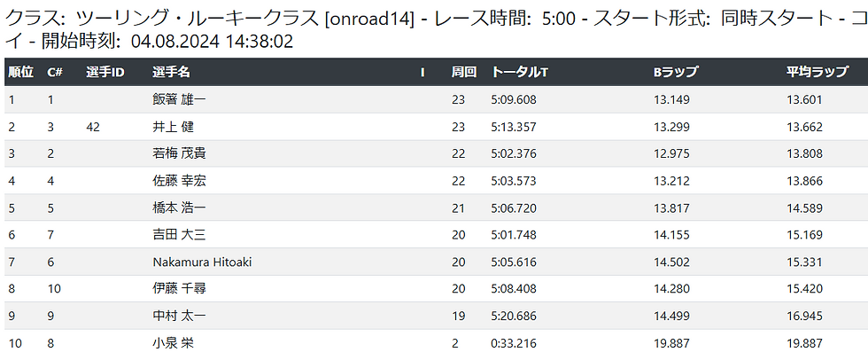Click driver name 佐藤 幸宏

(179, 181)
